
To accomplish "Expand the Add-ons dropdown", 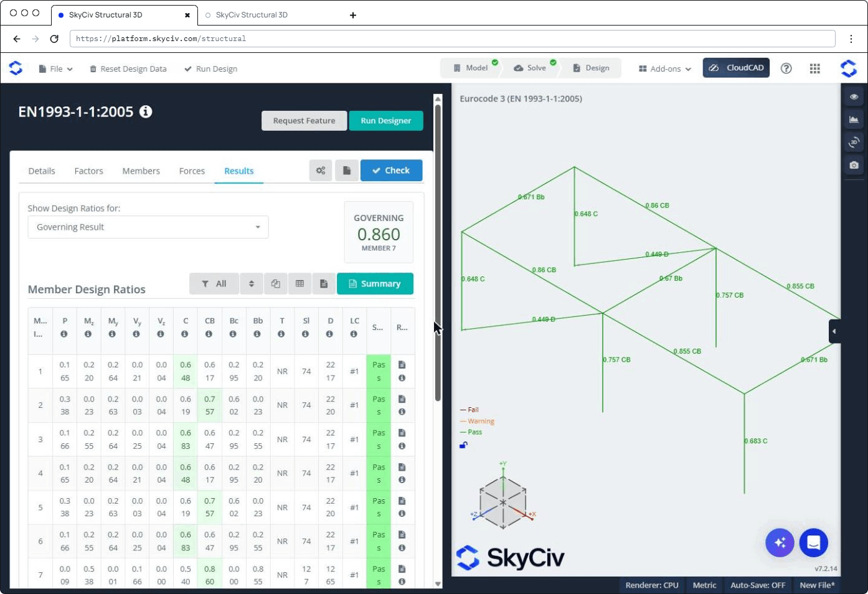I will (665, 69).
